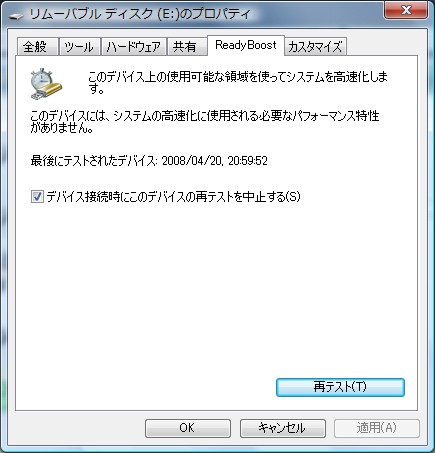Screen dimensions: 435x453
Task: Uncheck the device retest stop checkbox
Action: tap(37, 196)
